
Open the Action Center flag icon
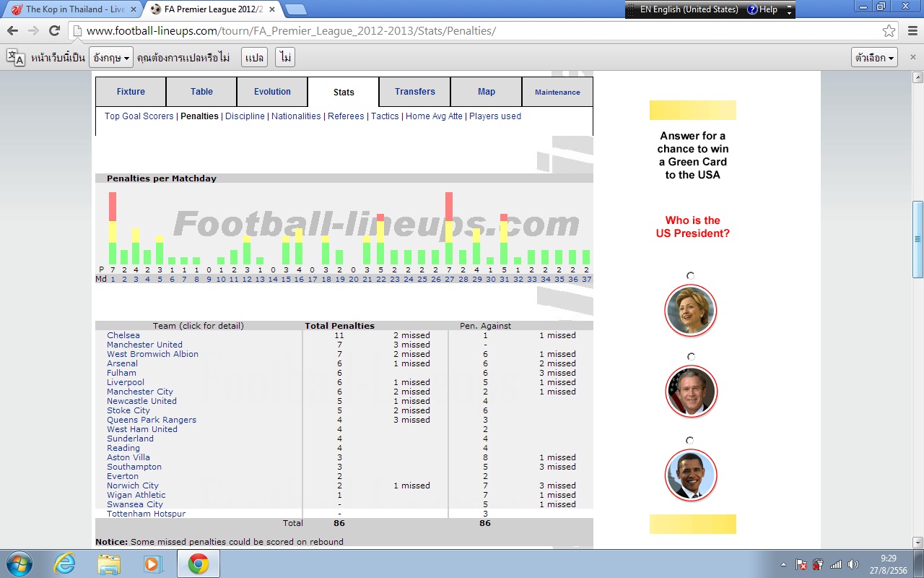pos(801,564)
